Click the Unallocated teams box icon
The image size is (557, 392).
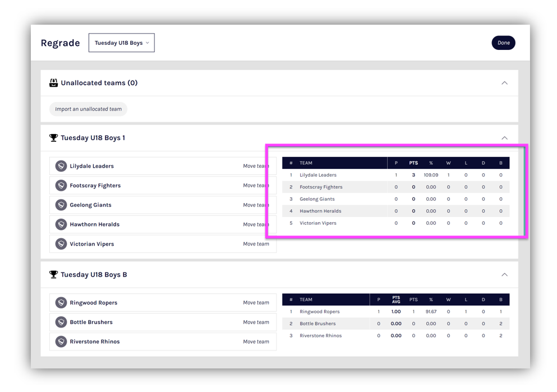tap(53, 83)
